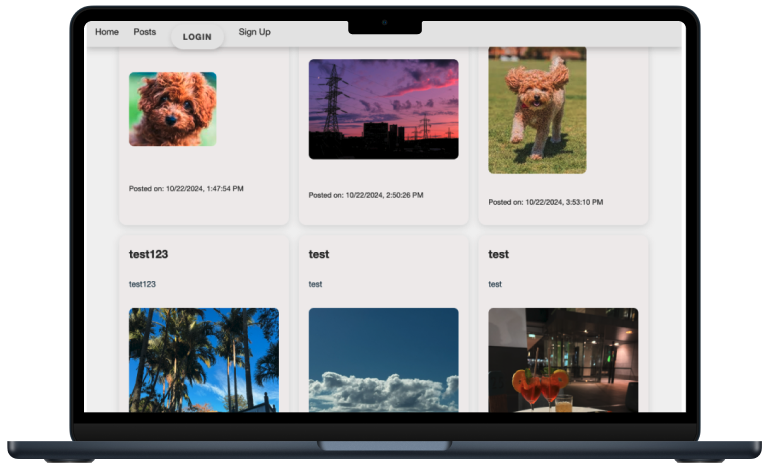Click the running dog on grass photo
This screenshot has height=470, width=768.
(x=537, y=110)
